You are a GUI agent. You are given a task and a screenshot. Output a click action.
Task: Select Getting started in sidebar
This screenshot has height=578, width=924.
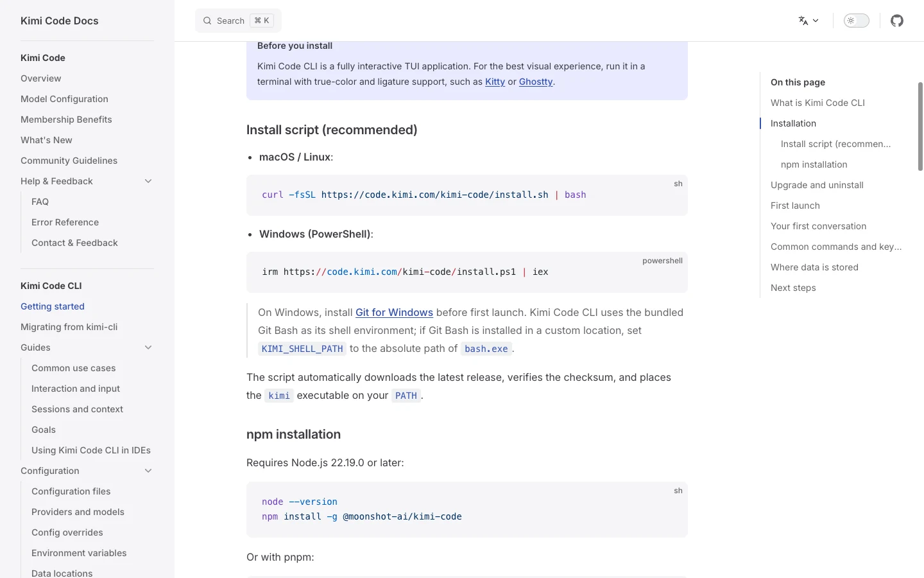tap(53, 306)
